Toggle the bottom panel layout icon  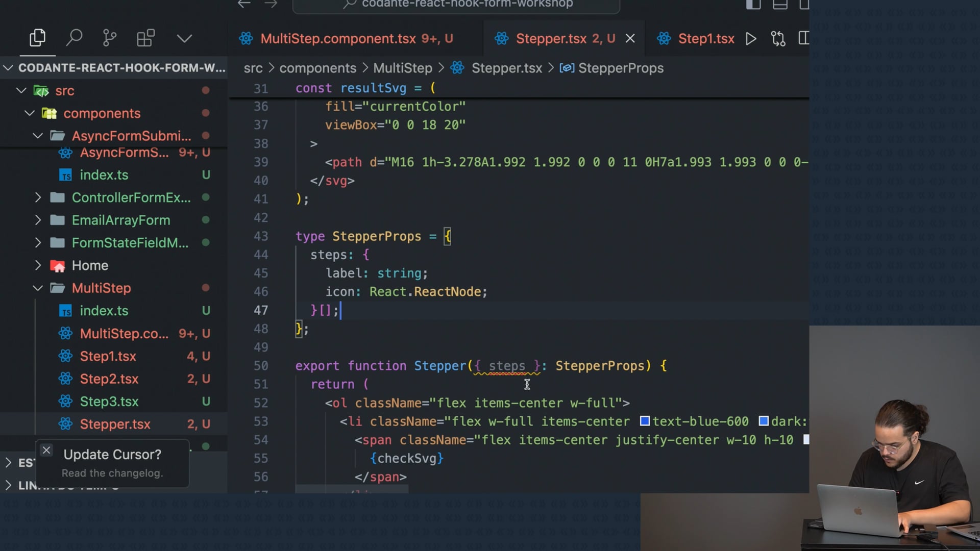779,5
